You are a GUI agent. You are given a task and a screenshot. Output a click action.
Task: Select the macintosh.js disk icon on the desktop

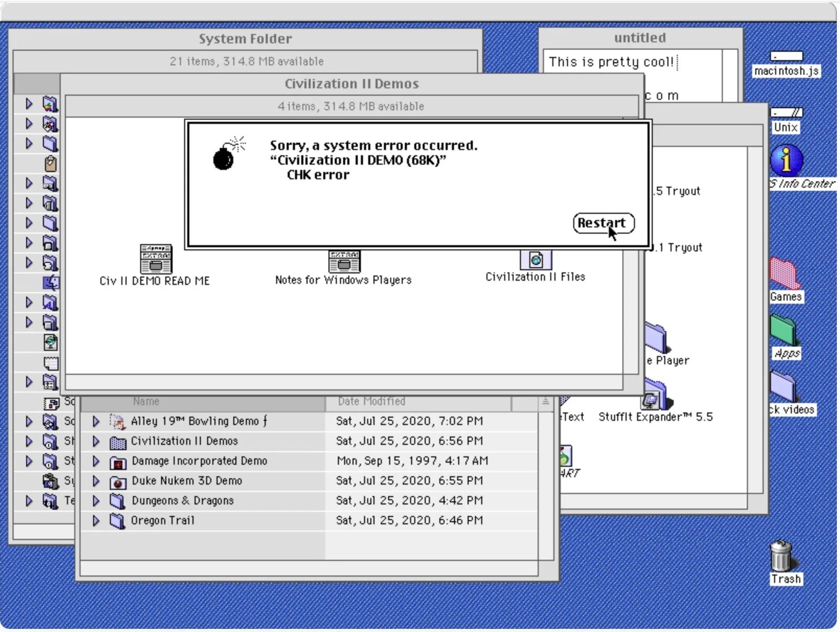[x=786, y=56]
